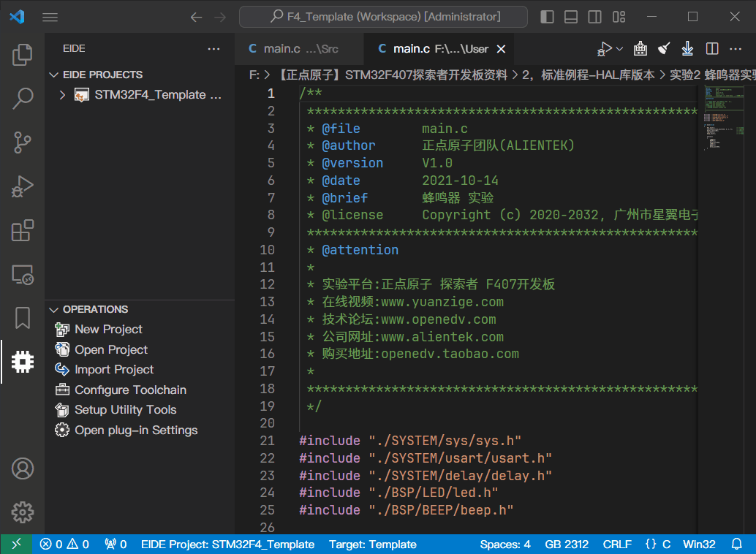Click the Build icon in editor toolbar
The height and width of the screenshot is (554, 756).
pos(640,49)
